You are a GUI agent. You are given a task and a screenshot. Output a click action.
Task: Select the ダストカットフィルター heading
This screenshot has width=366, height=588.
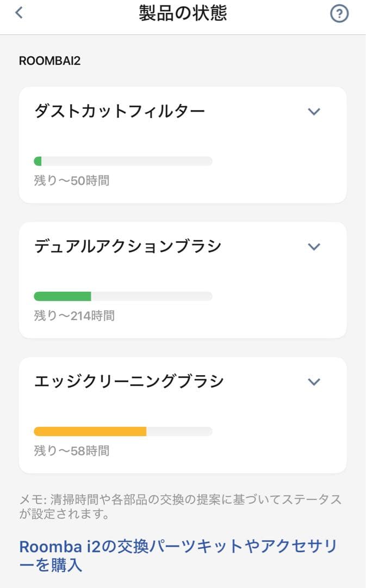pos(120,112)
